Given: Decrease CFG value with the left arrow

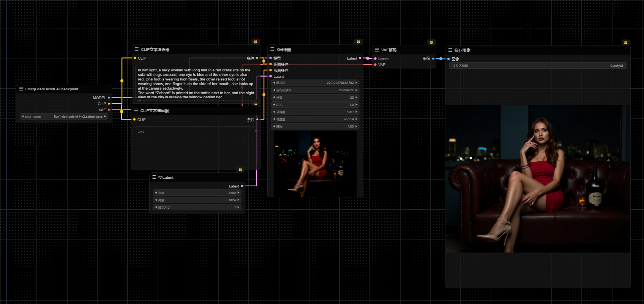Looking at the screenshot, I should pos(274,105).
